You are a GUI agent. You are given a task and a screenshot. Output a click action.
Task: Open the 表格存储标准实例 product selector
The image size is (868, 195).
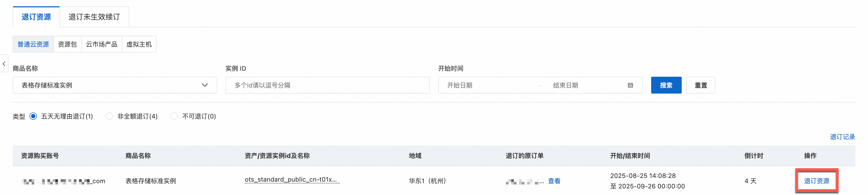[115, 85]
